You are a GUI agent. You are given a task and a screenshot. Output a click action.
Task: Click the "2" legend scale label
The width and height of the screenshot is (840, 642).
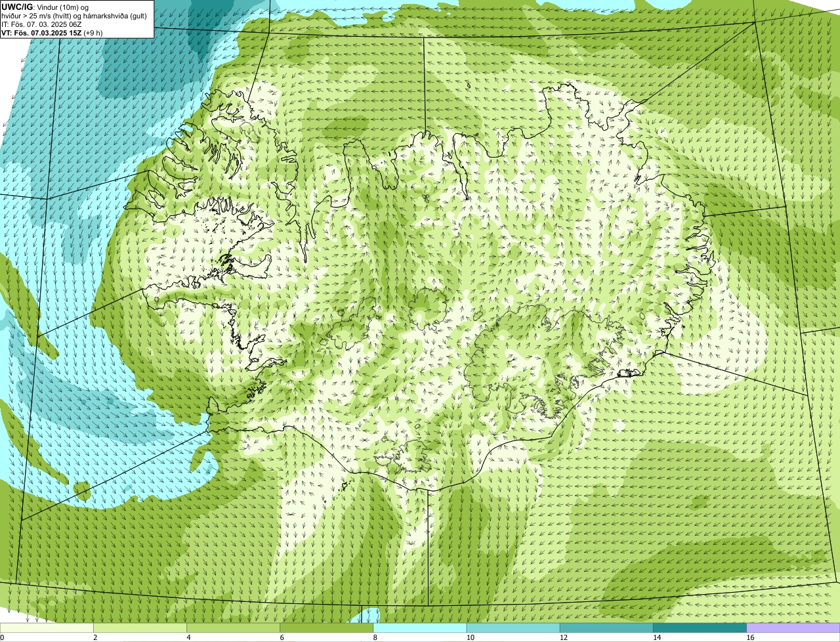(95, 637)
